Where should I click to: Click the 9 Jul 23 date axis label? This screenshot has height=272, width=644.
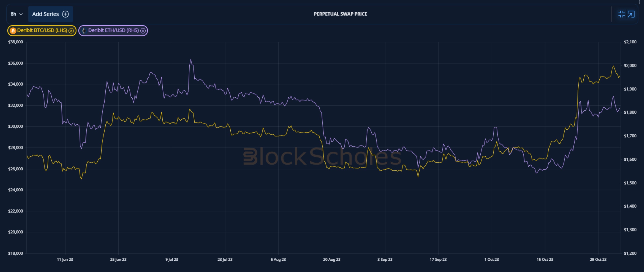pos(172,259)
